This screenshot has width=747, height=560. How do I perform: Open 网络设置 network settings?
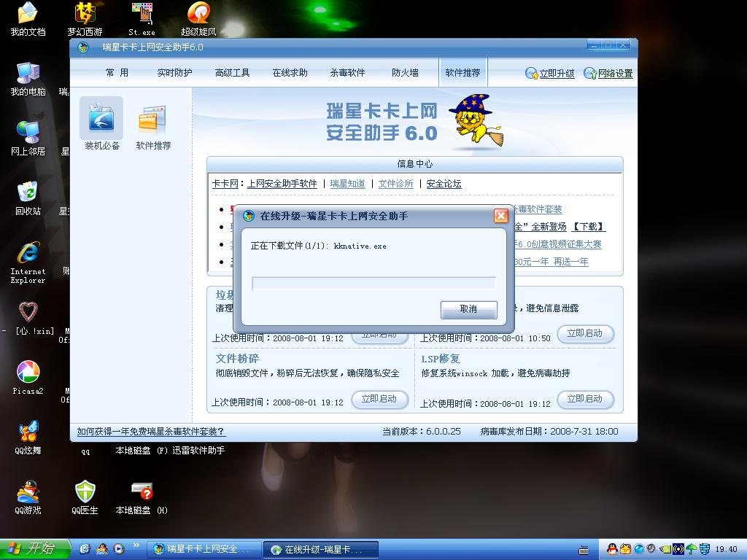608,74
